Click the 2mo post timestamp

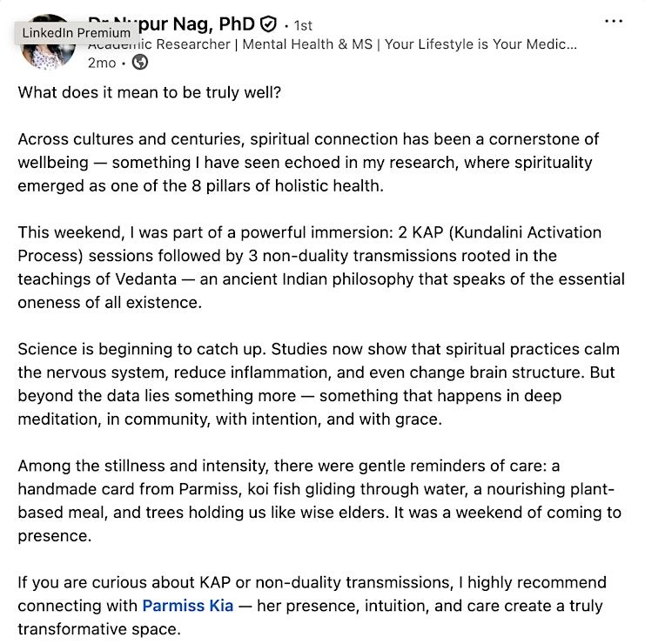pyautogui.click(x=102, y=63)
